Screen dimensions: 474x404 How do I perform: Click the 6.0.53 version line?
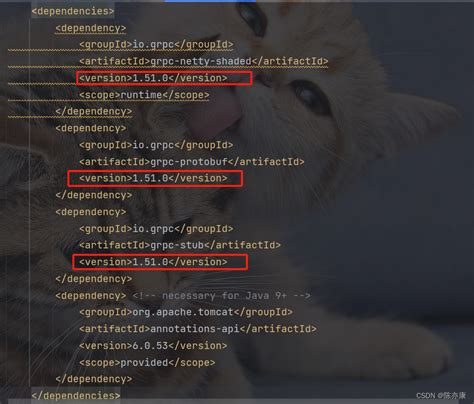153,346
